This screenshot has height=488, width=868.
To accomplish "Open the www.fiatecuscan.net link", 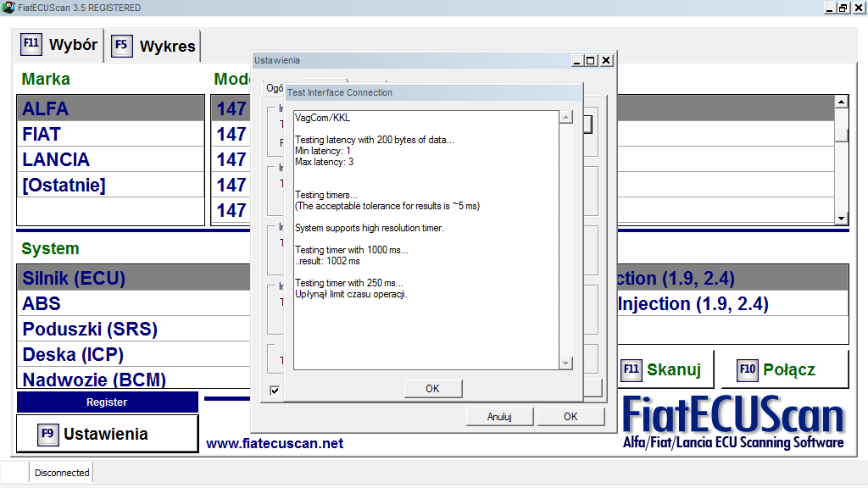I will click(275, 443).
